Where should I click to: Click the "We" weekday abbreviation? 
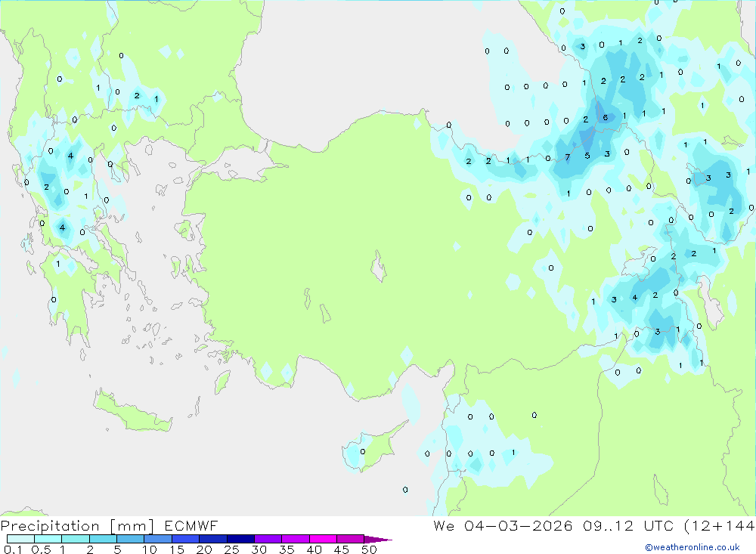tap(444, 525)
